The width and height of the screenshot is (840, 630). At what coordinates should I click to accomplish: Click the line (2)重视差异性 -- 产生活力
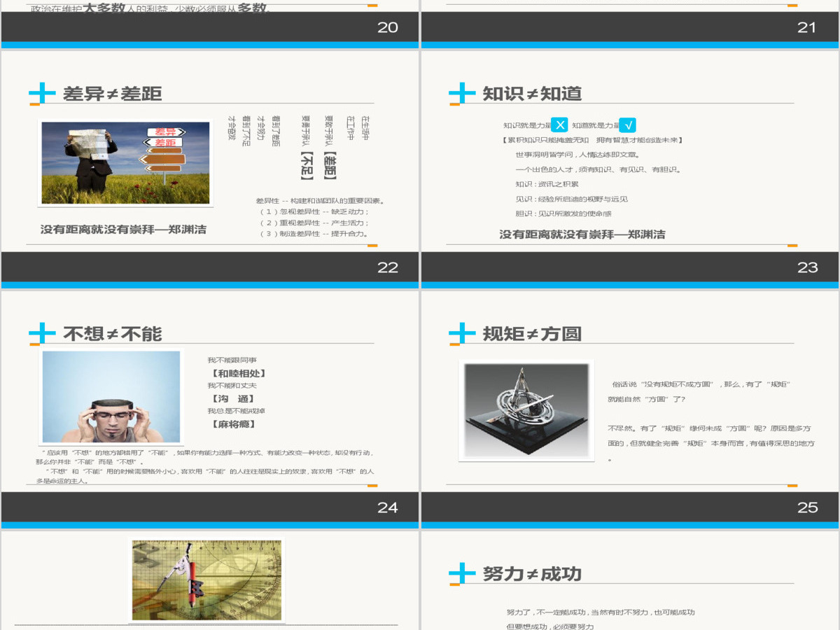(x=314, y=223)
